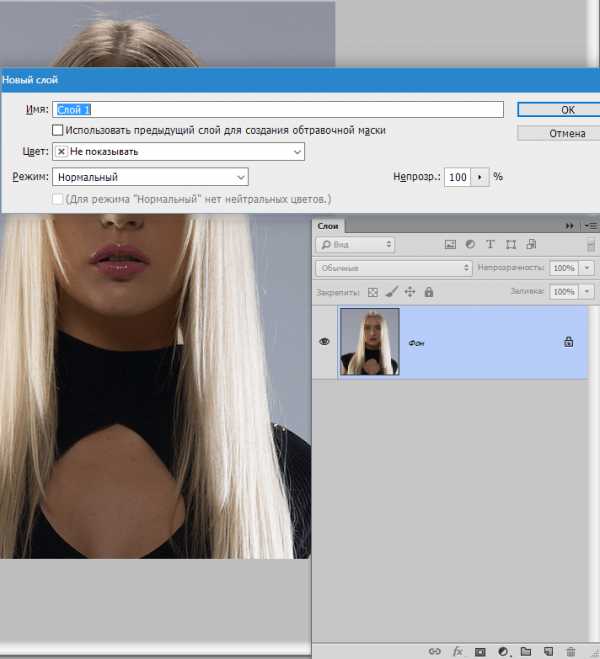Screen dimensions: 600x659
Task: Open the Режим Нормальный dropdown
Action: click(x=150, y=177)
